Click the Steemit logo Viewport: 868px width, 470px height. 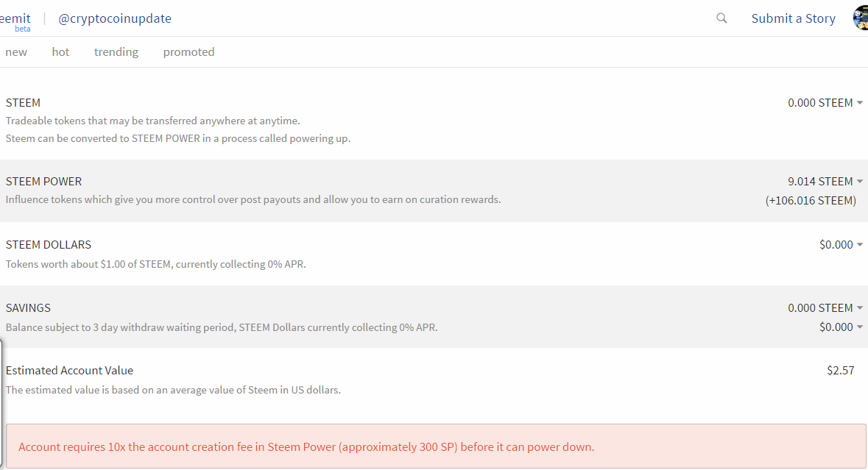pyautogui.click(x=15, y=19)
